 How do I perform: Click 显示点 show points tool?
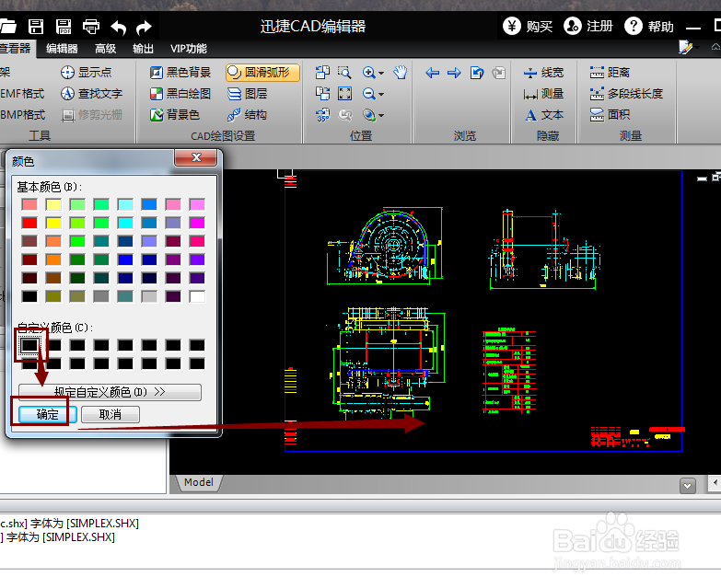(87, 72)
